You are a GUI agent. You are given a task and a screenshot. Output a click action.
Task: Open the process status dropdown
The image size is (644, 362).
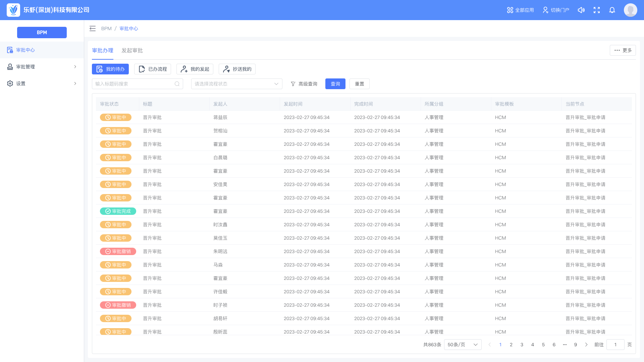click(236, 84)
